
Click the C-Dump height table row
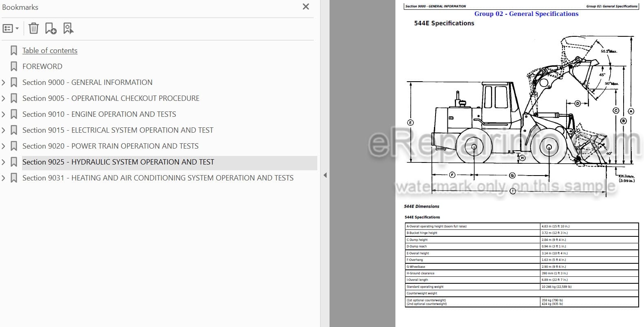click(x=522, y=240)
